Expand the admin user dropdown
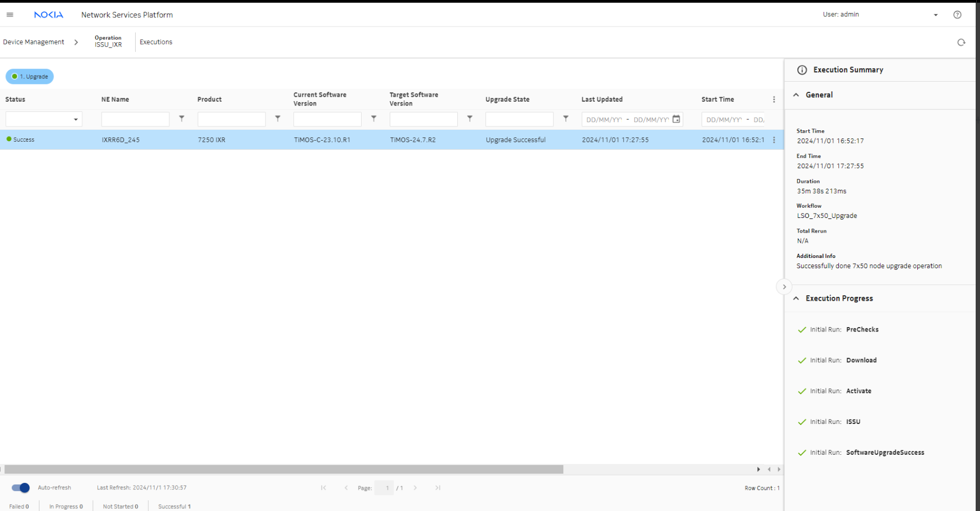This screenshot has width=980, height=511. (936, 15)
